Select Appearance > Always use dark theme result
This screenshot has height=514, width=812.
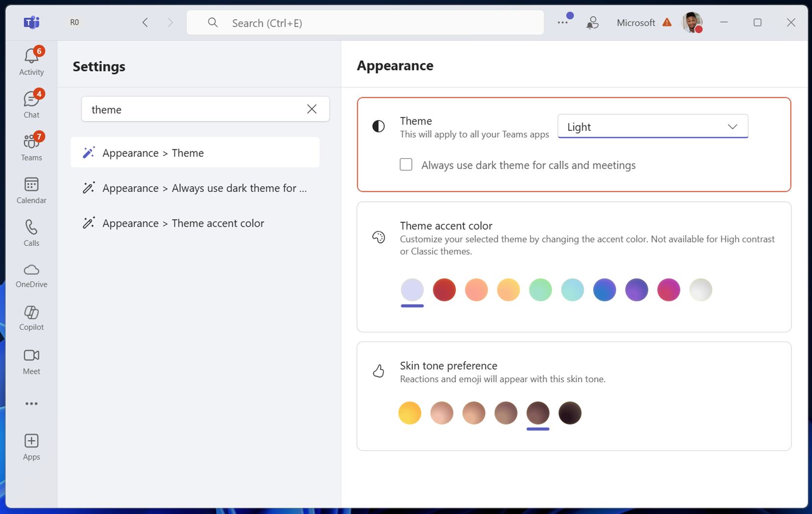(204, 188)
